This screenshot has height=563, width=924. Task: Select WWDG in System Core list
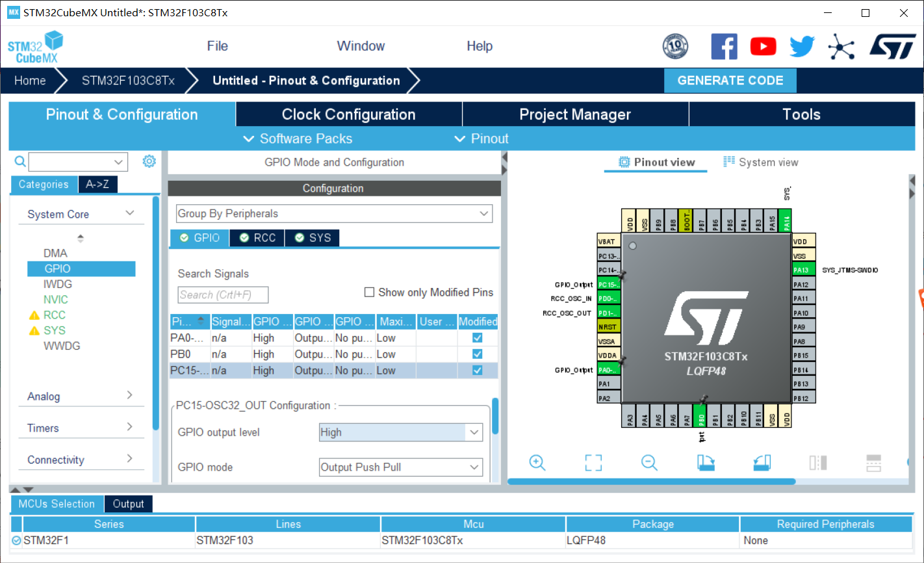(62, 346)
